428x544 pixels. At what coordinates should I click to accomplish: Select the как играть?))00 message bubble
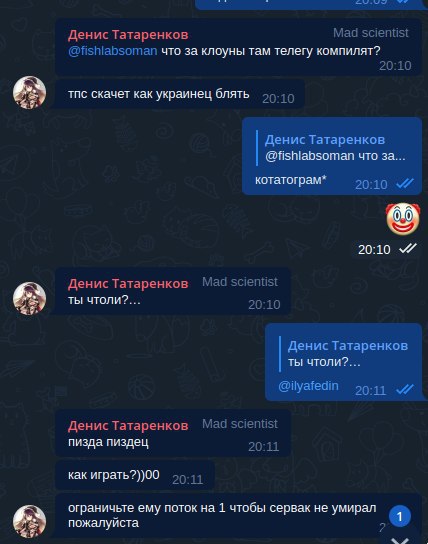[x=135, y=475]
